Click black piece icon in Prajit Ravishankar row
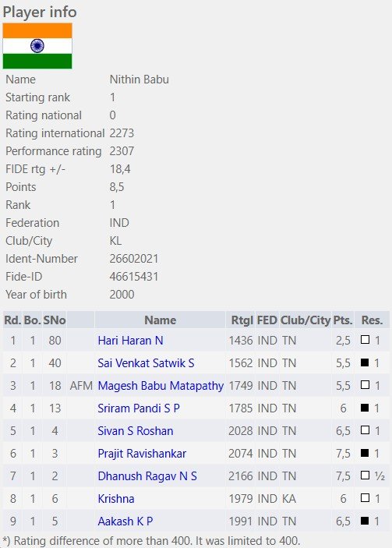 coord(365,453)
